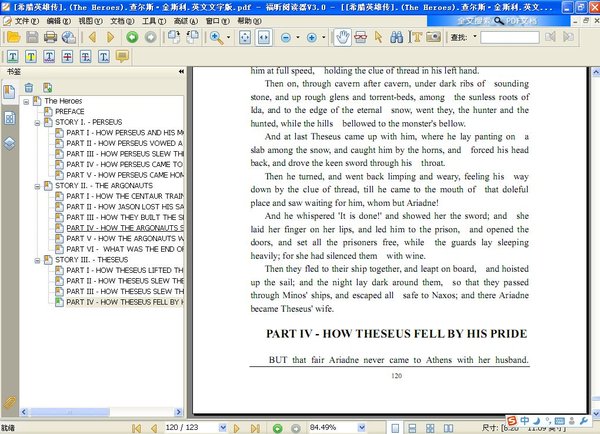Click the delete bookmark trash icon
Image resolution: width=600 pixels, height=434 pixels.
click(29, 87)
